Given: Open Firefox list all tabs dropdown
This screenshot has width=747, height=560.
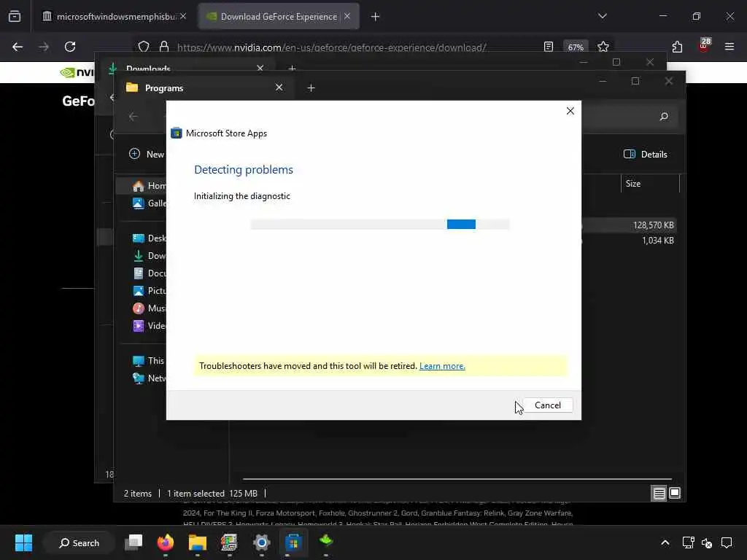Looking at the screenshot, I should (x=602, y=16).
